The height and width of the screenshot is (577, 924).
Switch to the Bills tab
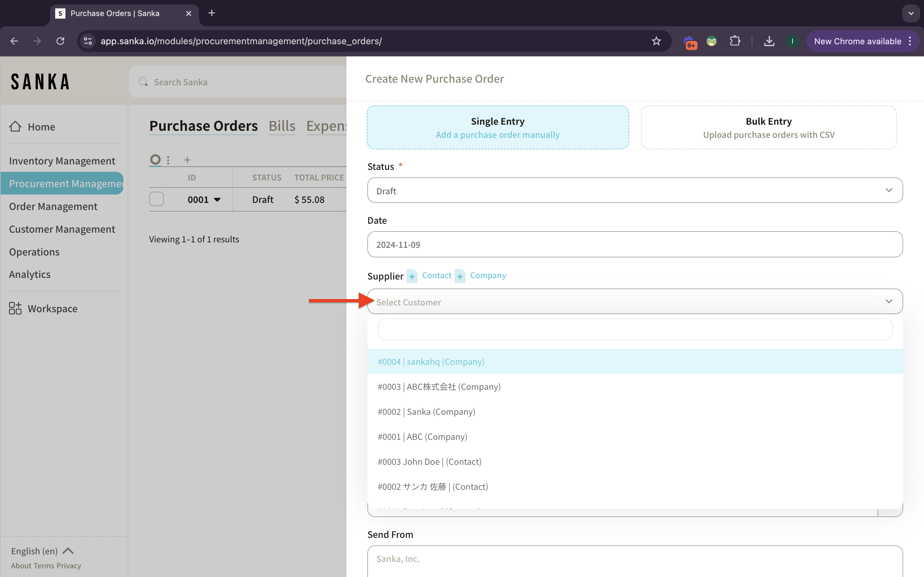point(282,126)
